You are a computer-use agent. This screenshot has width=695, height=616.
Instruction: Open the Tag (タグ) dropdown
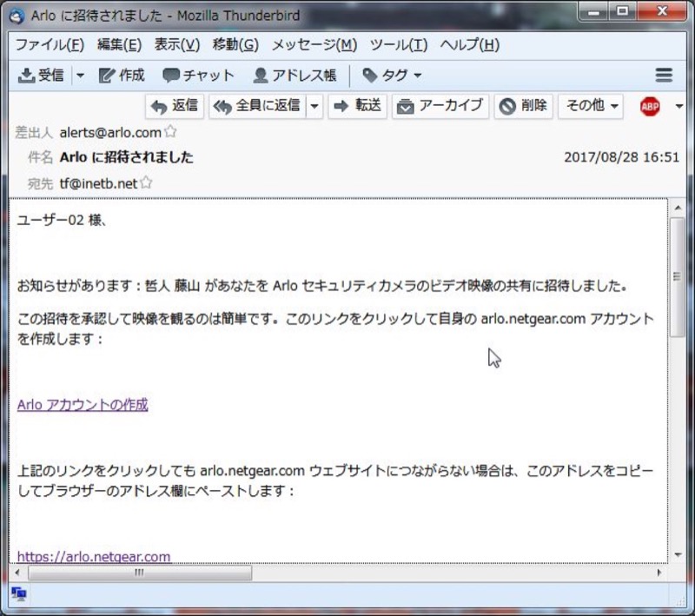click(x=392, y=76)
